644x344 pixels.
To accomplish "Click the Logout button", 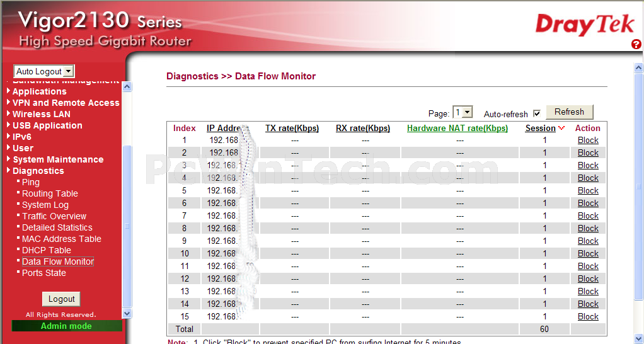I will (x=61, y=299).
